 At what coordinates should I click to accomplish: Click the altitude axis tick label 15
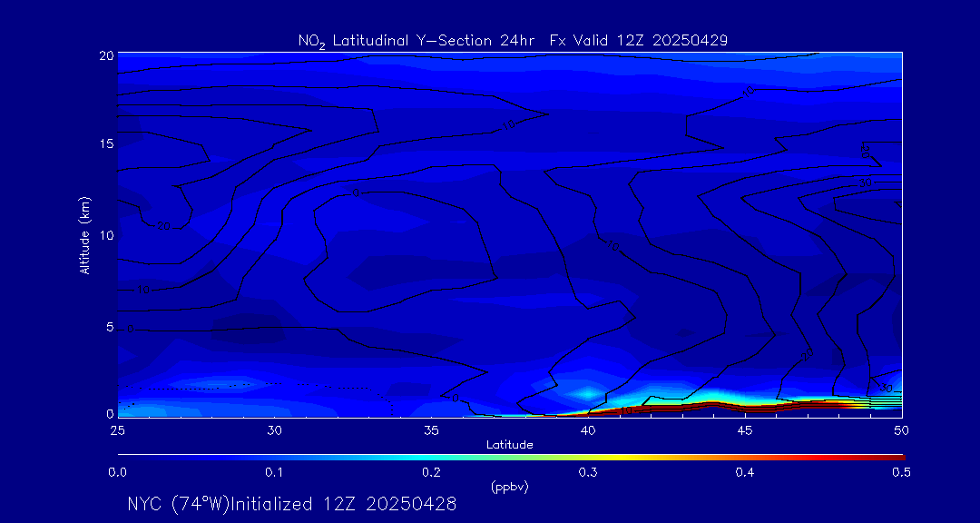pos(105,143)
